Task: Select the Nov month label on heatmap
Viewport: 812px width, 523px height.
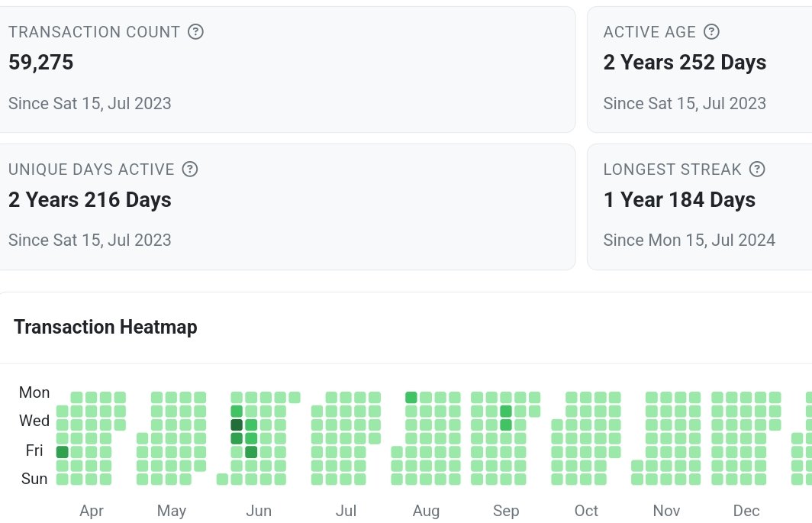Action: [x=666, y=511]
